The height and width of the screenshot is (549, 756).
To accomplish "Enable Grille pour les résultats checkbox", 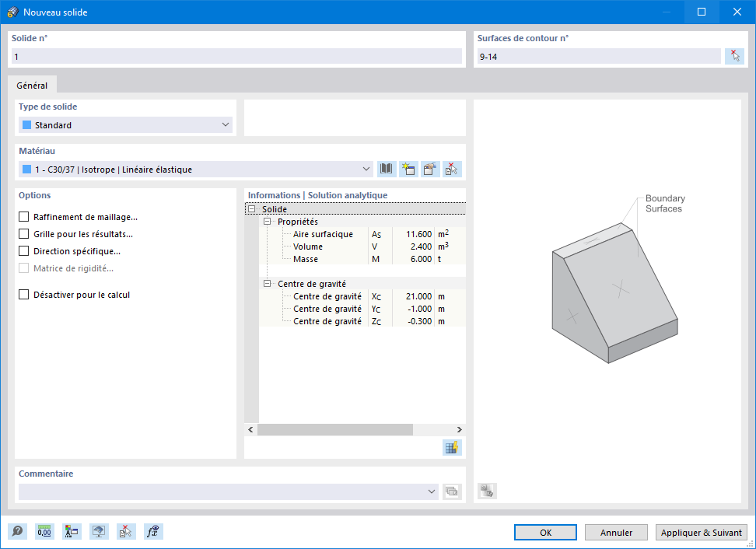I will pos(23,234).
